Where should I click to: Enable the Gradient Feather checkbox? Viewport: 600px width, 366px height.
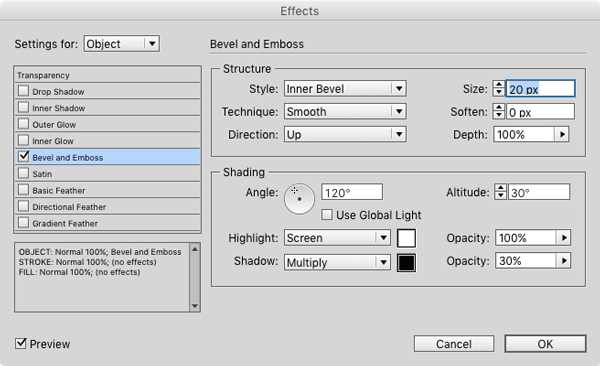click(23, 222)
